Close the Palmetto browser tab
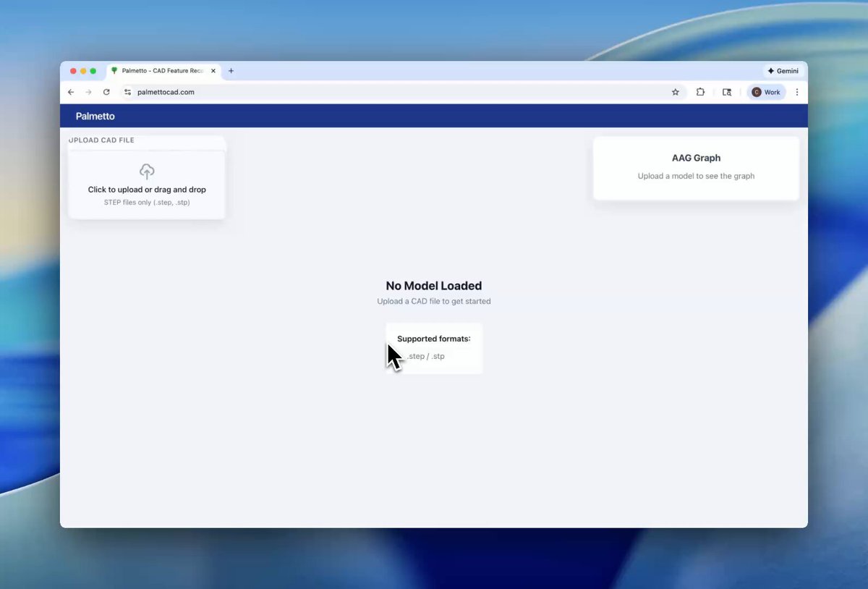 213,71
